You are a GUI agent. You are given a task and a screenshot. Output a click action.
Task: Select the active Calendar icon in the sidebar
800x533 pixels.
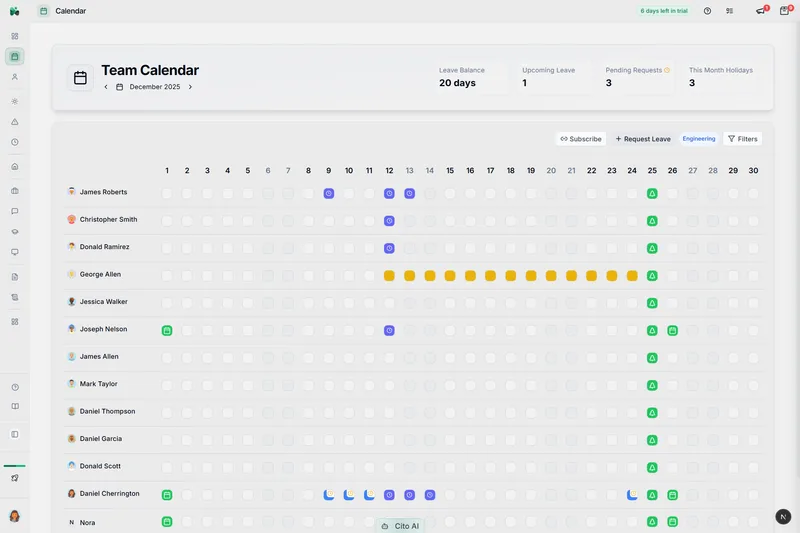pyautogui.click(x=15, y=57)
